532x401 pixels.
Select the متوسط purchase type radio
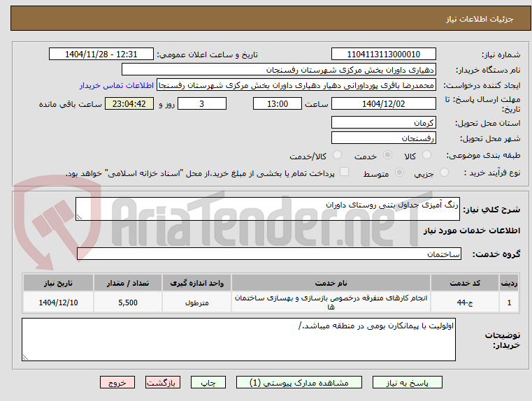400,173
